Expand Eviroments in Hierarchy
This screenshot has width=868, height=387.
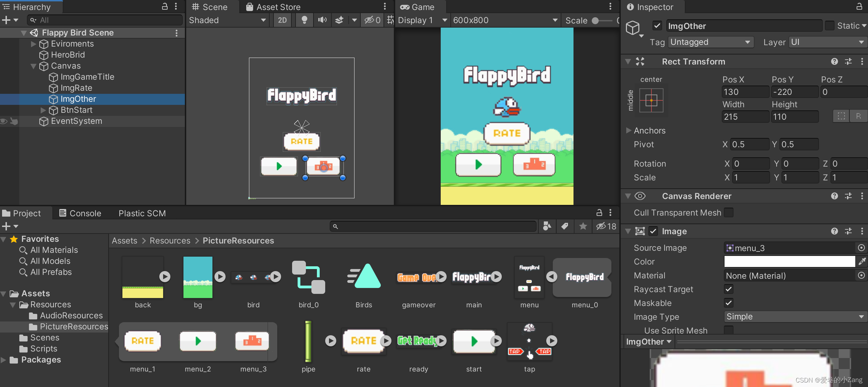coord(33,44)
